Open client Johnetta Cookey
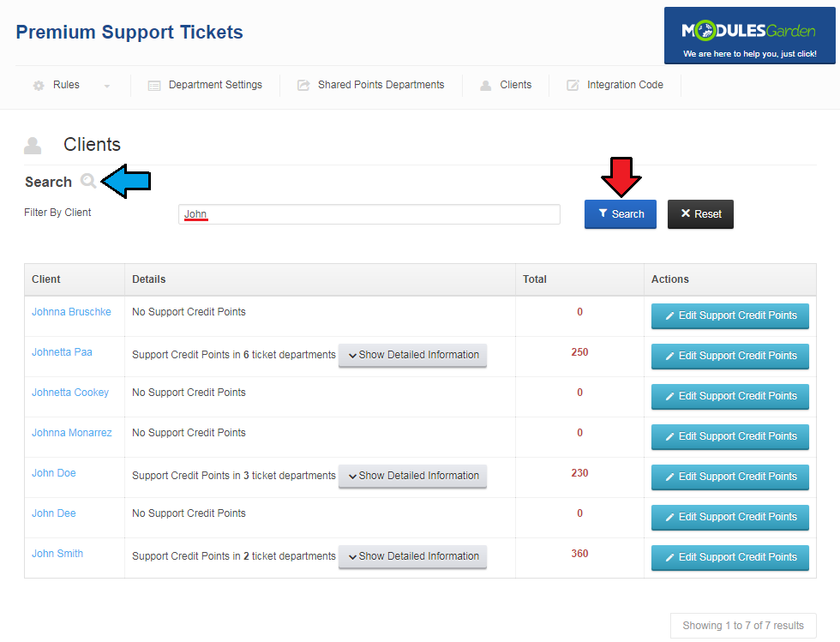The height and width of the screenshot is (642, 840). tap(70, 393)
